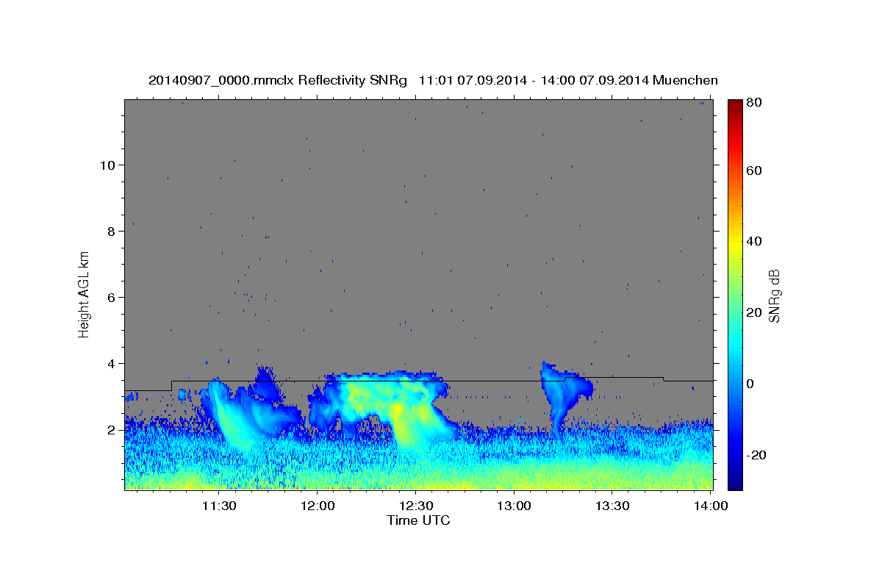Viewport: 882px width, 588px height.
Task: Click the 'Height AGL km' y-axis label
Action: 85,295
